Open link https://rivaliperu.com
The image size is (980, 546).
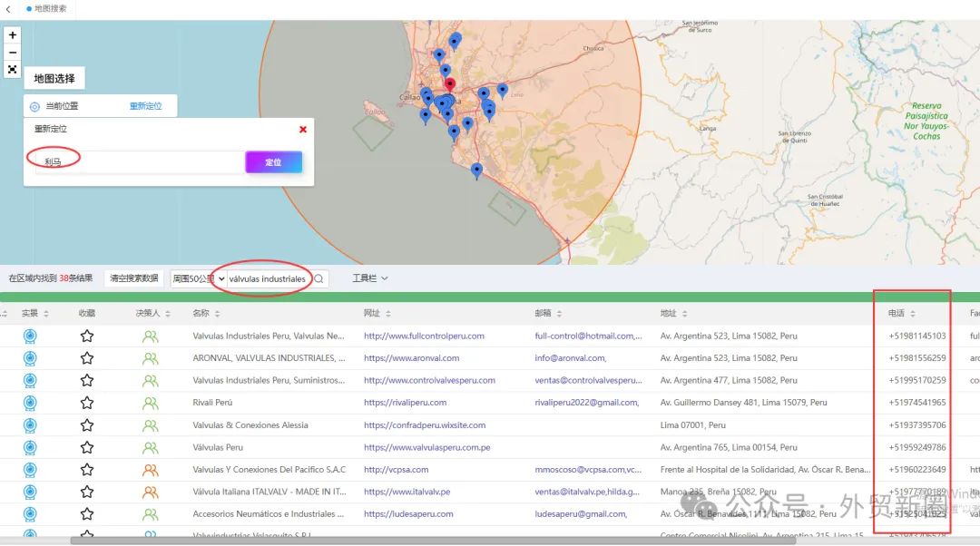(x=405, y=403)
